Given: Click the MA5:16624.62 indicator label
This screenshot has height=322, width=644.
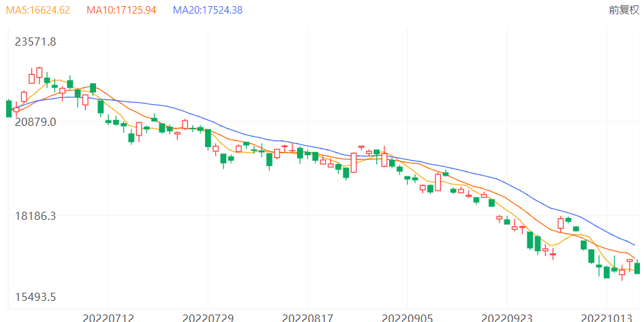Looking at the screenshot, I should [x=37, y=10].
